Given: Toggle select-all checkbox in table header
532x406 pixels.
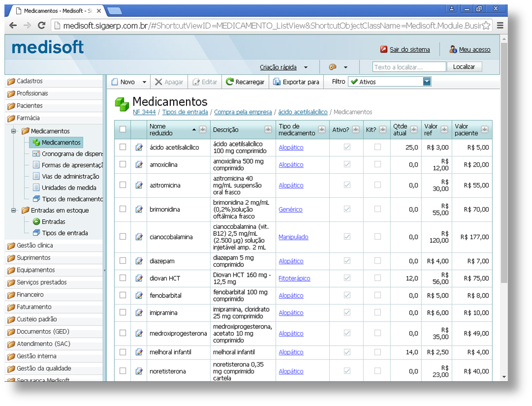Looking at the screenshot, I should pyautogui.click(x=123, y=129).
